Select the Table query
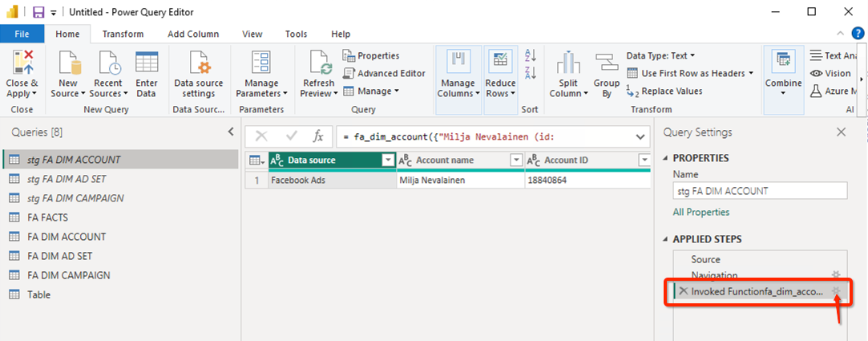 point(120,294)
